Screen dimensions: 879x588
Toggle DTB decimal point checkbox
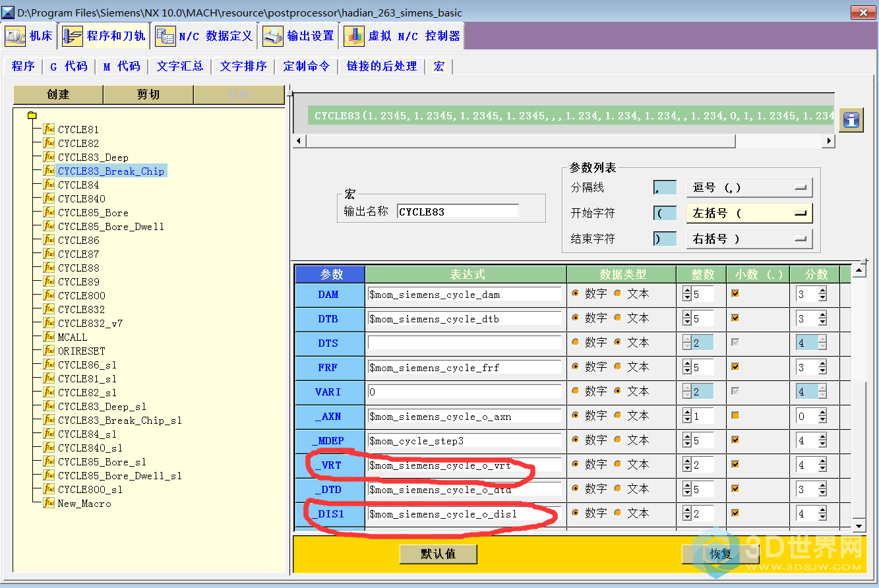(x=735, y=318)
